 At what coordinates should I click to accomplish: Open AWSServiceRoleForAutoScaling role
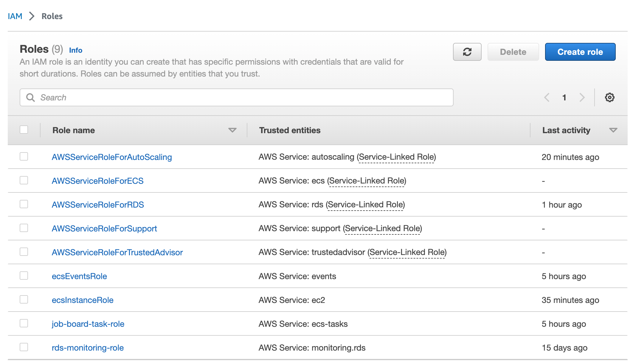(112, 157)
